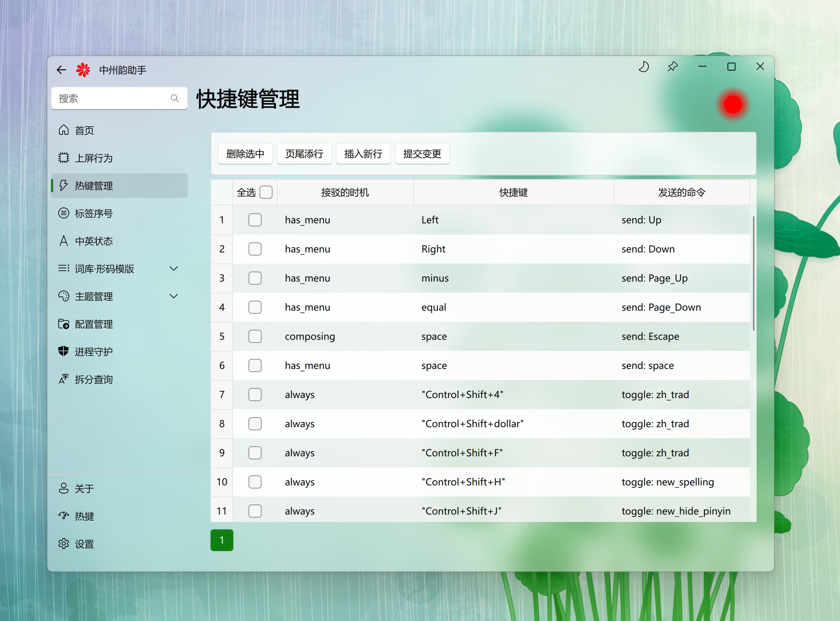Switch to 中英状态 section
The image size is (840, 621).
coord(94,241)
